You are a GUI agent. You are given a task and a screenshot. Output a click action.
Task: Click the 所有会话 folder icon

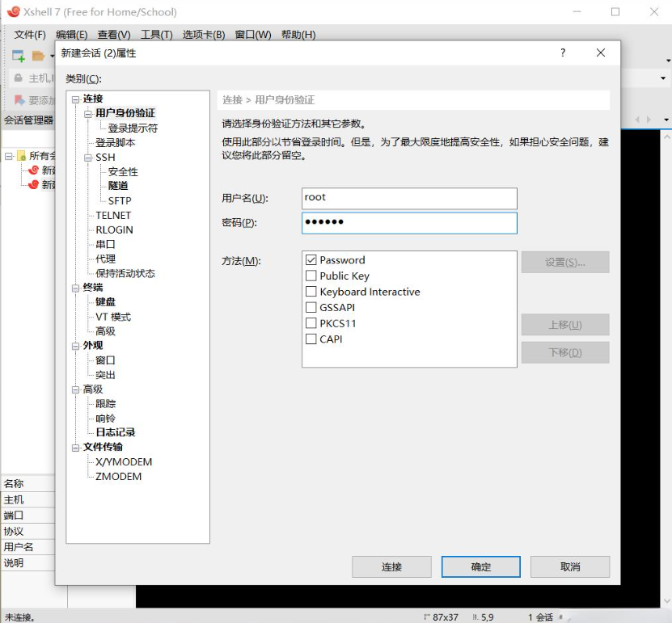[x=22, y=155]
